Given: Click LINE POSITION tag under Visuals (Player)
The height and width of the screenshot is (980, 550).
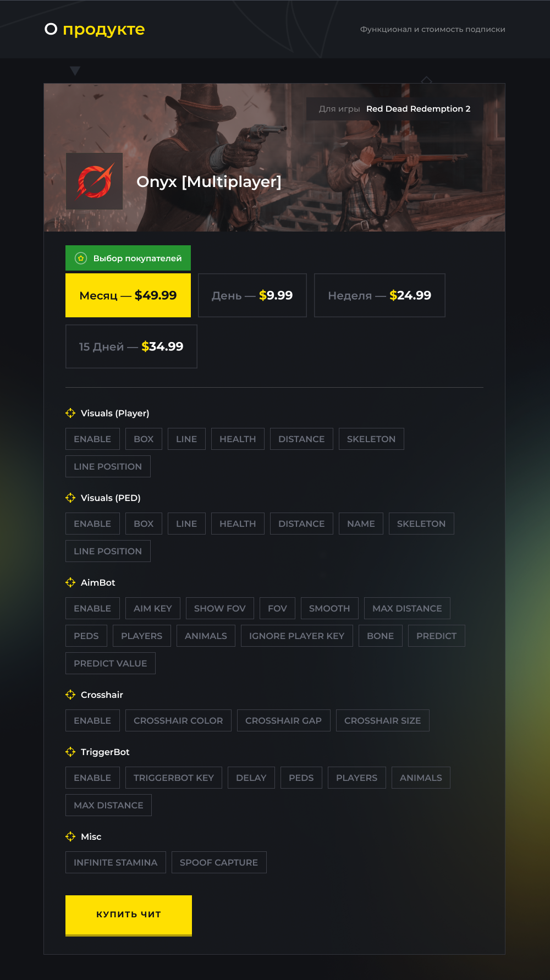Looking at the screenshot, I should click(108, 466).
